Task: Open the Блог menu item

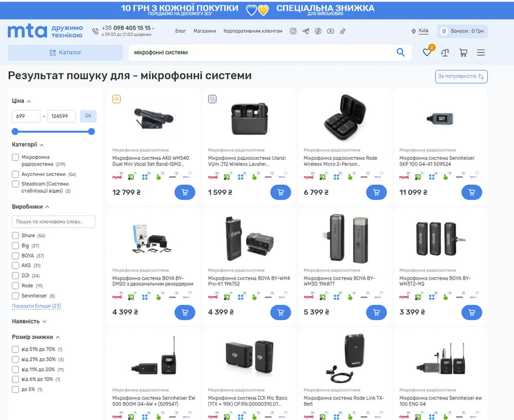Action: [180, 31]
